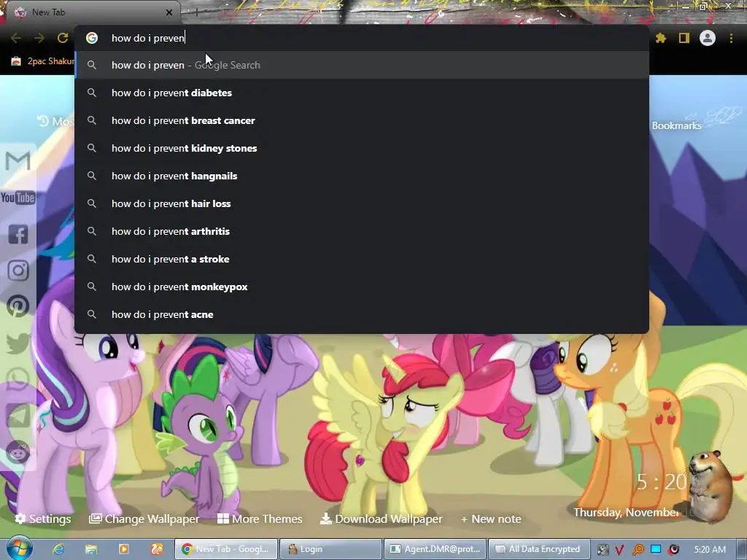The height and width of the screenshot is (560, 747).
Task: Select suggestion 'how do i prevent arthritis'
Action: coord(362,231)
